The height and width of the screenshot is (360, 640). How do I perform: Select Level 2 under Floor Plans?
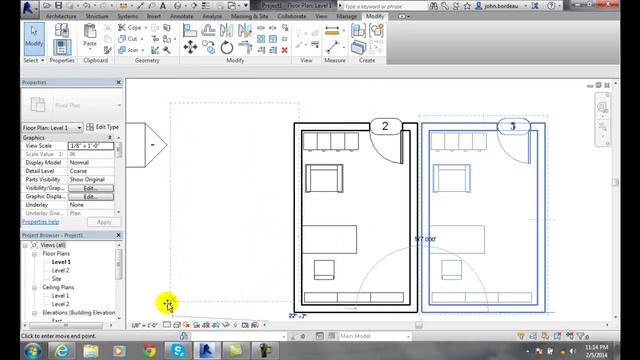tap(60, 271)
